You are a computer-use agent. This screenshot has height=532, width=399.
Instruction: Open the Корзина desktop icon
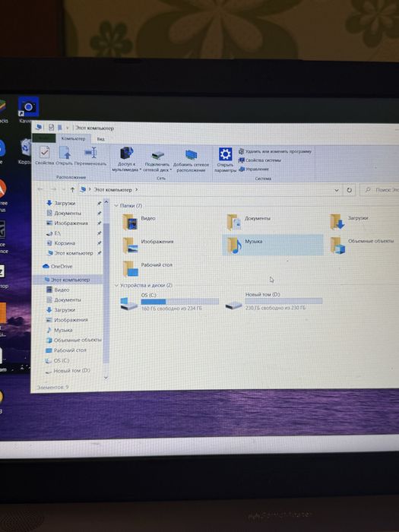tap(25, 152)
